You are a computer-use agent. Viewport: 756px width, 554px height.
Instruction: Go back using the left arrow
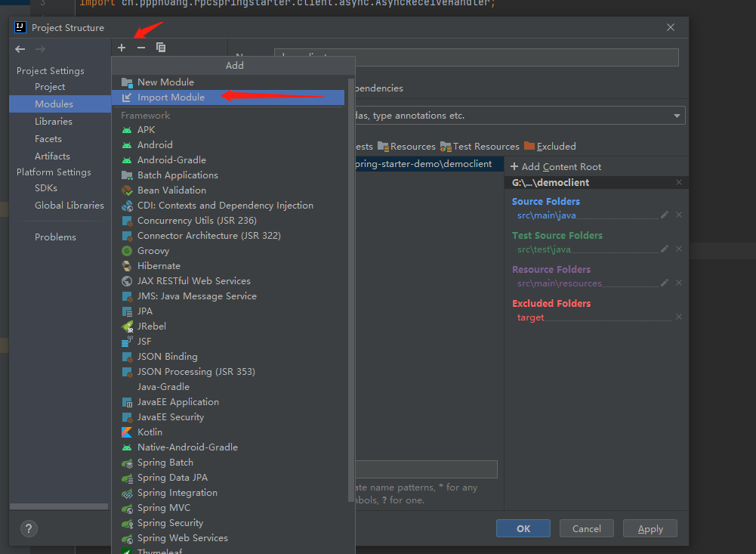[x=20, y=49]
